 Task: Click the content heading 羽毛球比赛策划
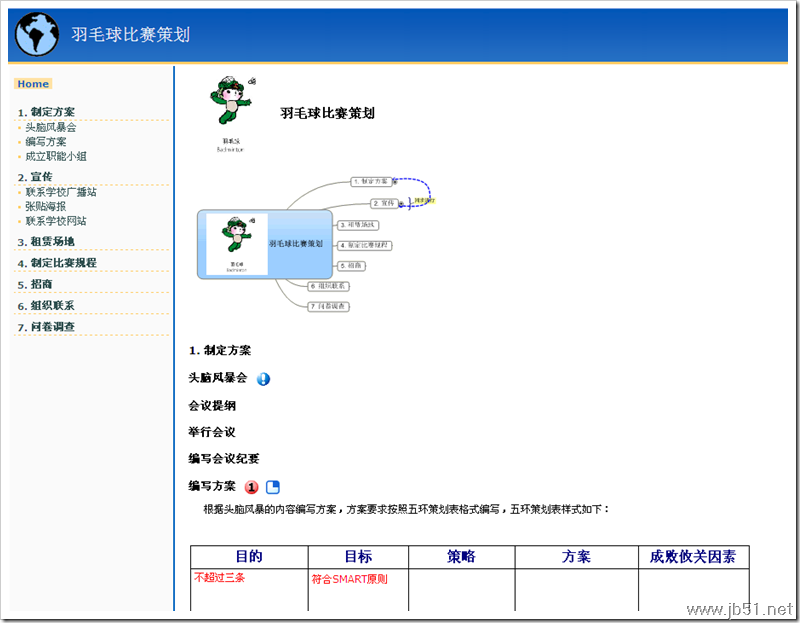coord(327,113)
